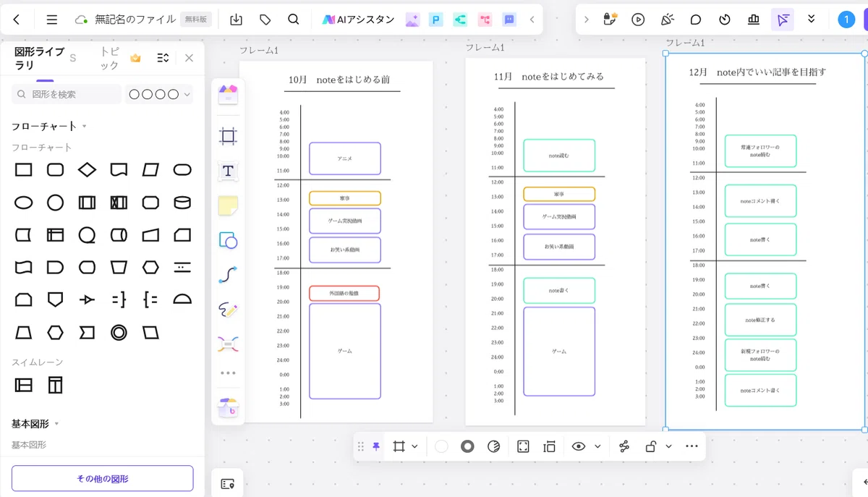
Task: Open the plugin store icon below the dots
Action: pos(228,409)
